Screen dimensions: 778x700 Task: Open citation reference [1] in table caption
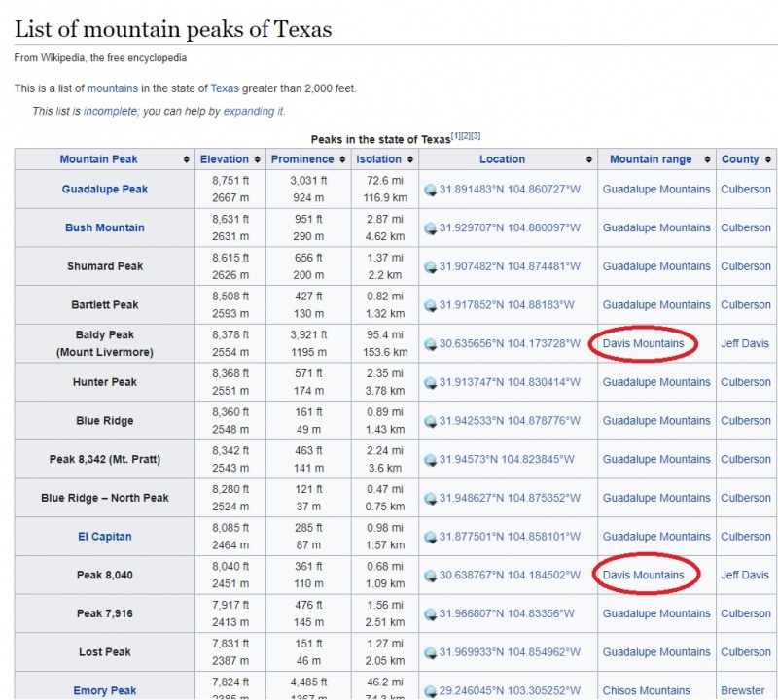point(455,136)
